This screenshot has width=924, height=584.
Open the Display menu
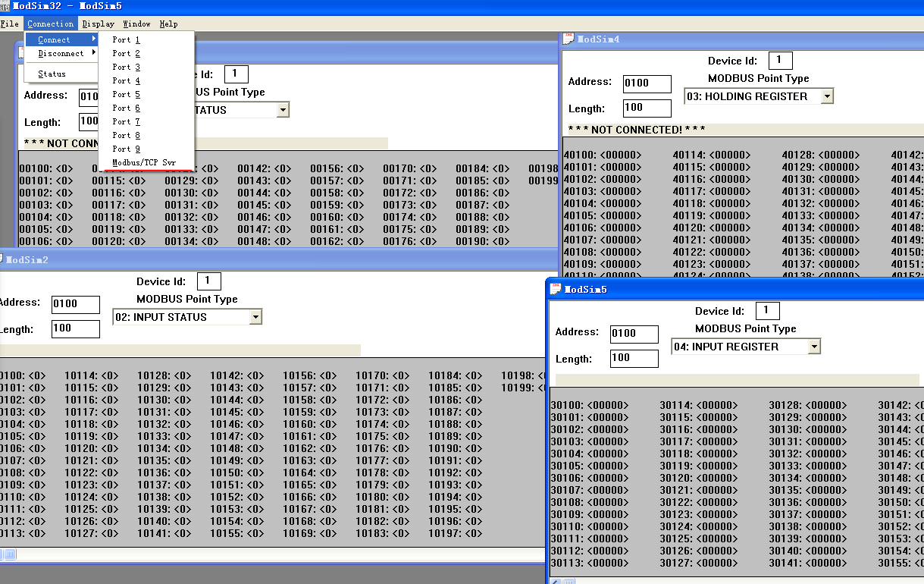(99, 24)
